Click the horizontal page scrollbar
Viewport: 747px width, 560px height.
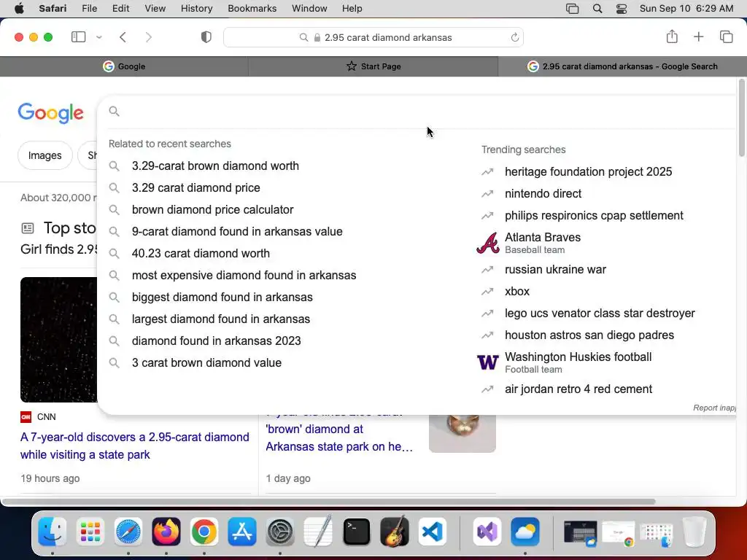[x=329, y=502]
